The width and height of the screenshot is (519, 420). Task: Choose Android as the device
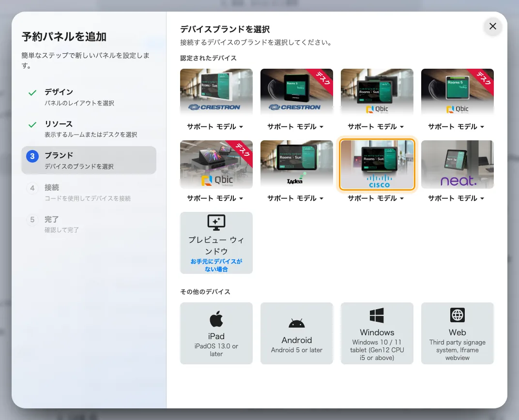pos(297,333)
